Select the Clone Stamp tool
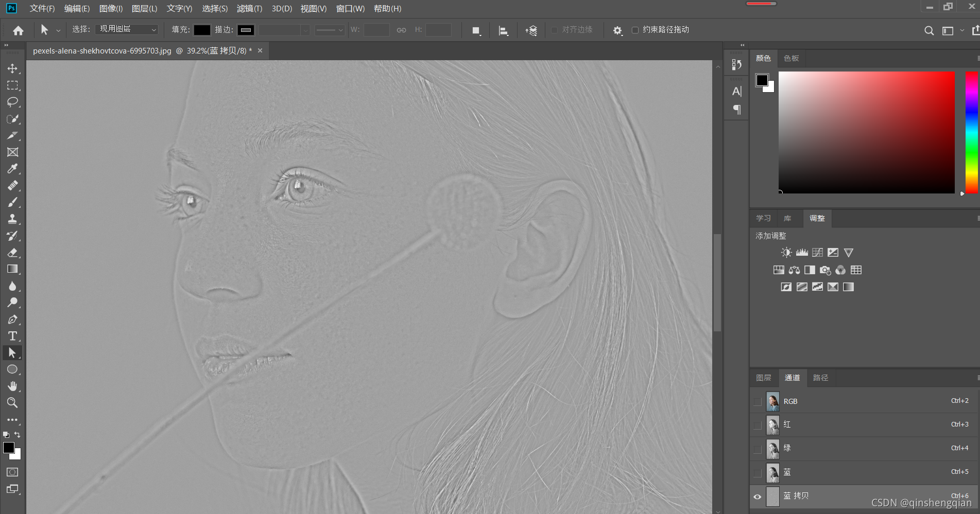Image resolution: width=980 pixels, height=514 pixels. (12, 219)
